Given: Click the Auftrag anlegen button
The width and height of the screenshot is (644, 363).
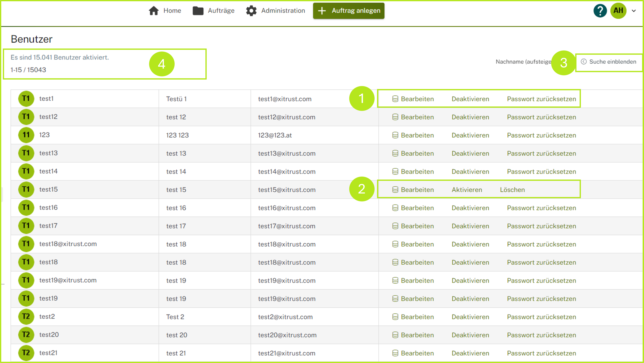Looking at the screenshot, I should [x=348, y=11].
